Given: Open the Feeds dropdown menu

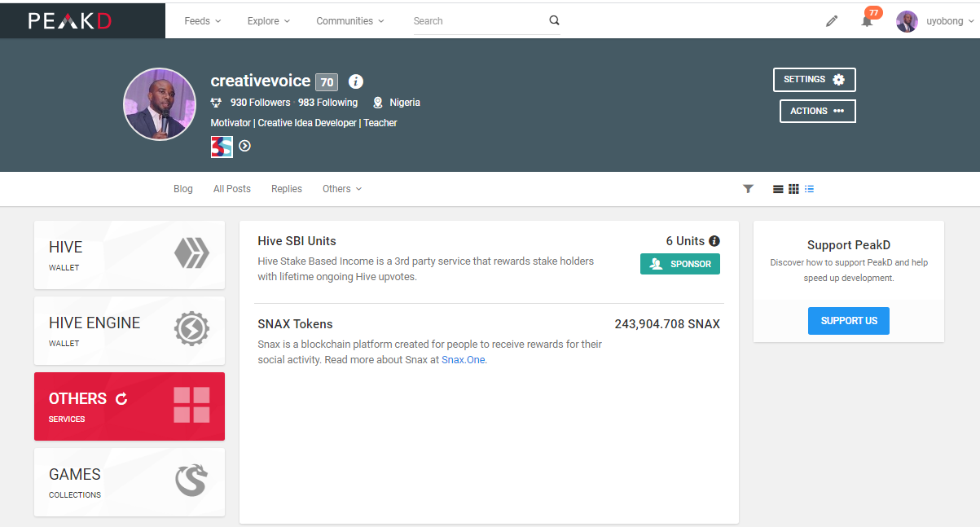Looking at the screenshot, I should click(203, 21).
